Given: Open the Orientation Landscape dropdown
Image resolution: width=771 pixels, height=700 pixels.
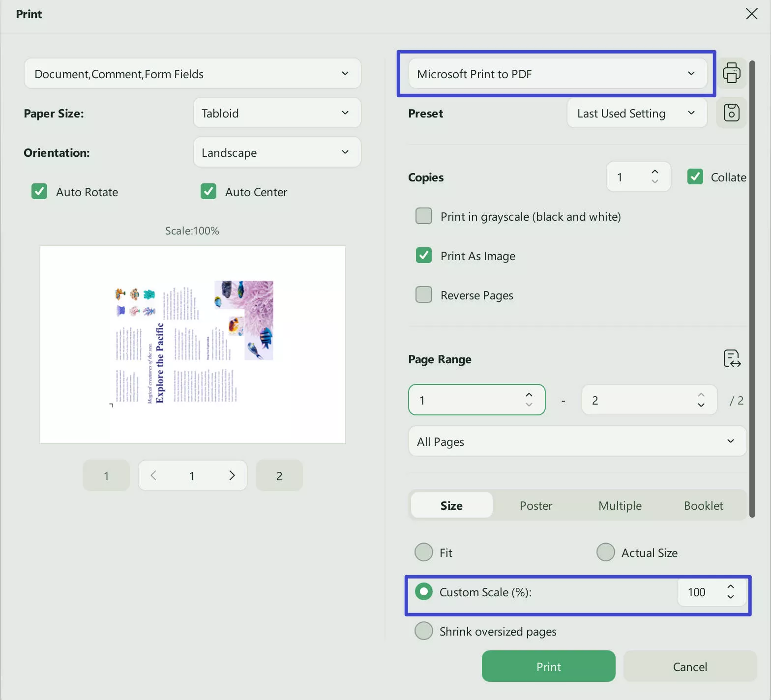Looking at the screenshot, I should click(277, 152).
